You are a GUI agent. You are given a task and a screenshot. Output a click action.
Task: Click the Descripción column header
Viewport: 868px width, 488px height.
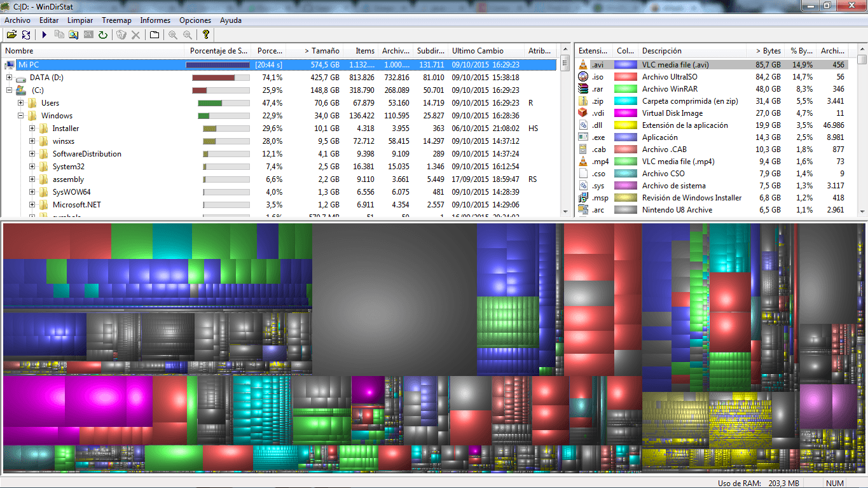coord(661,51)
